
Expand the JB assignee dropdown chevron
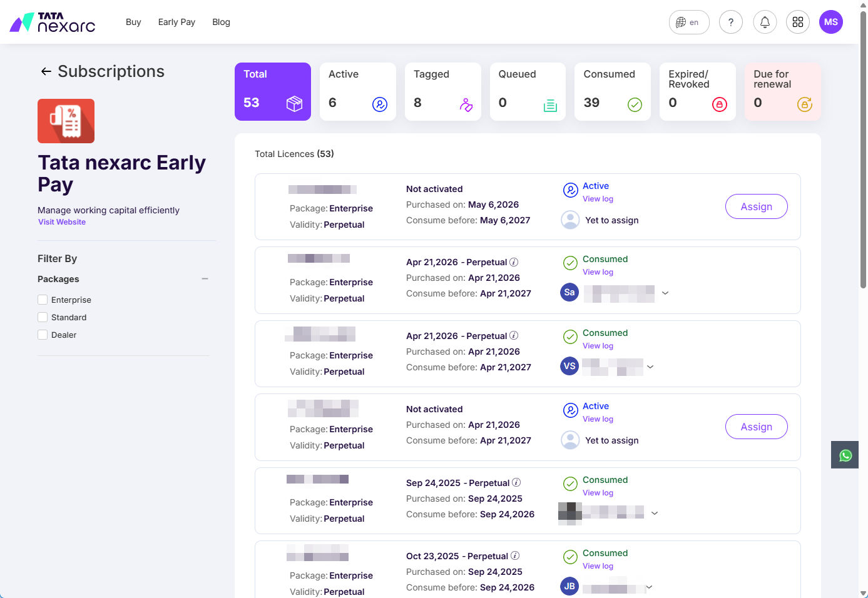pyautogui.click(x=649, y=587)
